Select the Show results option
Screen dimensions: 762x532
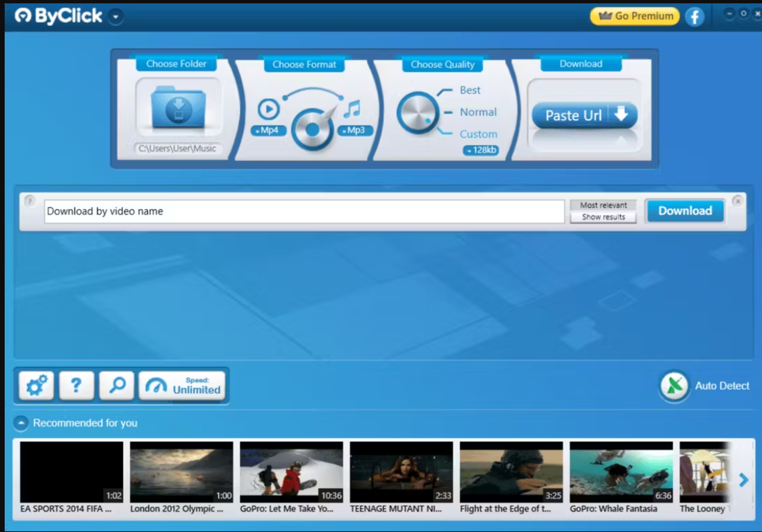point(603,217)
